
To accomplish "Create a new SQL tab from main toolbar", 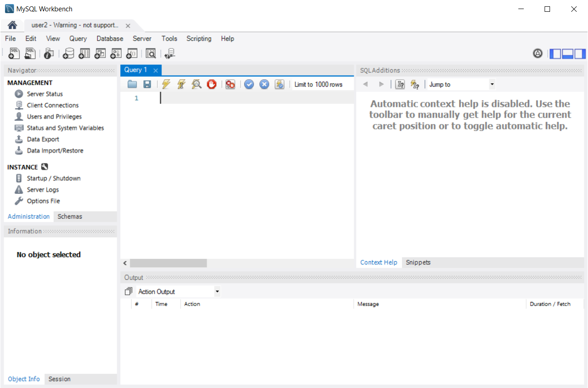I will click(x=14, y=53).
